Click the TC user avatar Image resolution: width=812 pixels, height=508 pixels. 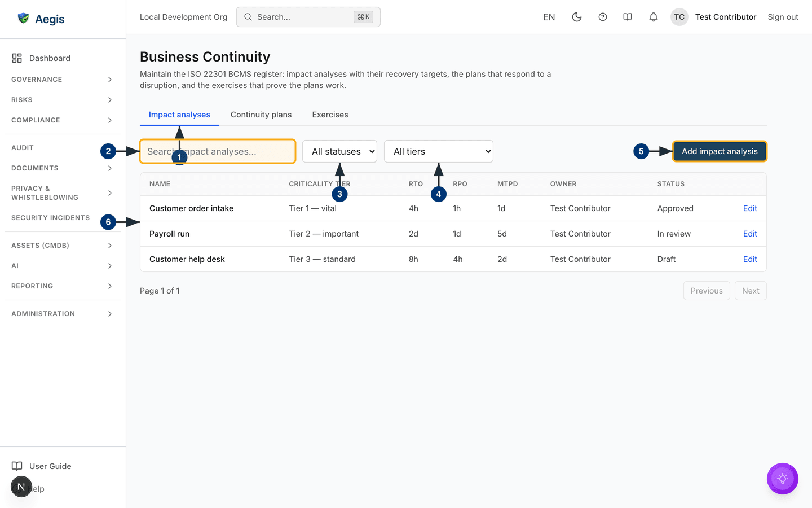[x=679, y=17]
